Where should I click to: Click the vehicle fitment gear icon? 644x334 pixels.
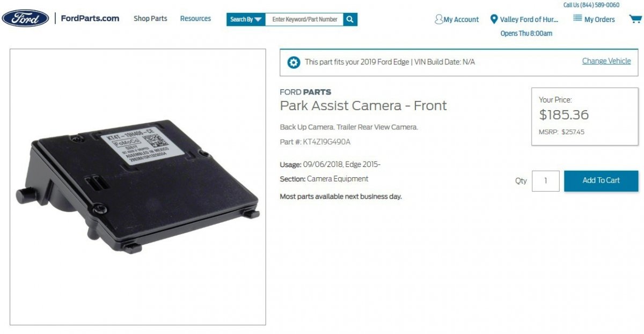[x=294, y=62]
